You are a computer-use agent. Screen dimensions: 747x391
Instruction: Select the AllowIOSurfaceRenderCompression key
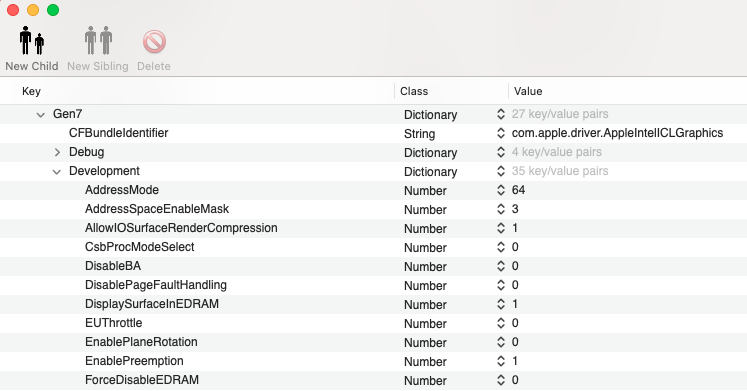pyautogui.click(x=181, y=228)
